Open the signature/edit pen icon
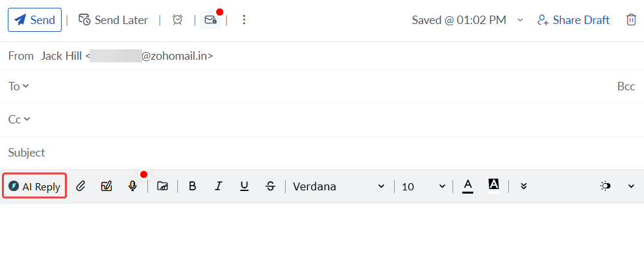644x280 pixels. pos(107,186)
